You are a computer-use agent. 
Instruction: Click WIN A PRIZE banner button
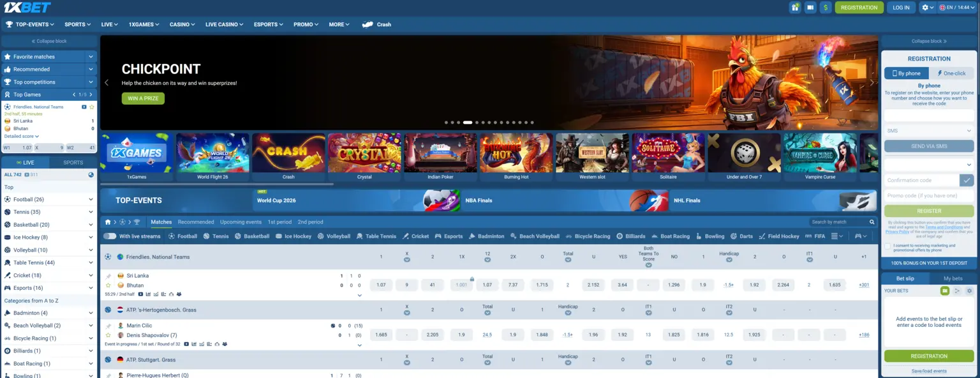click(x=143, y=98)
